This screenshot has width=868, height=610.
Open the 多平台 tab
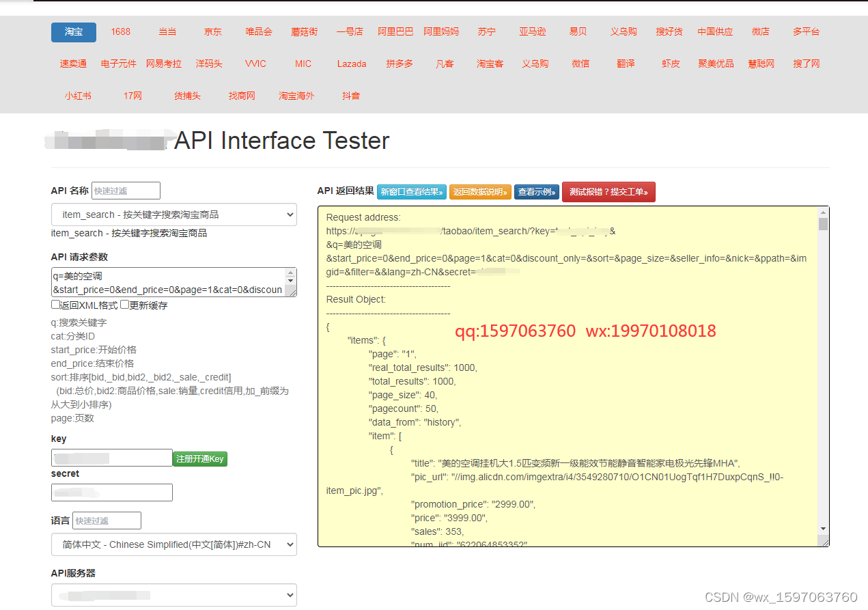pos(807,32)
